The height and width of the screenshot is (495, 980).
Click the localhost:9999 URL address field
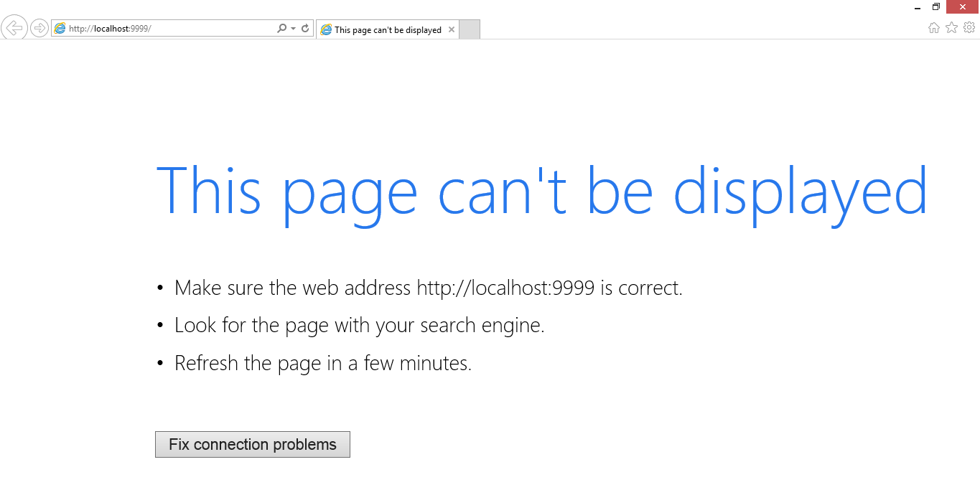coord(165,29)
